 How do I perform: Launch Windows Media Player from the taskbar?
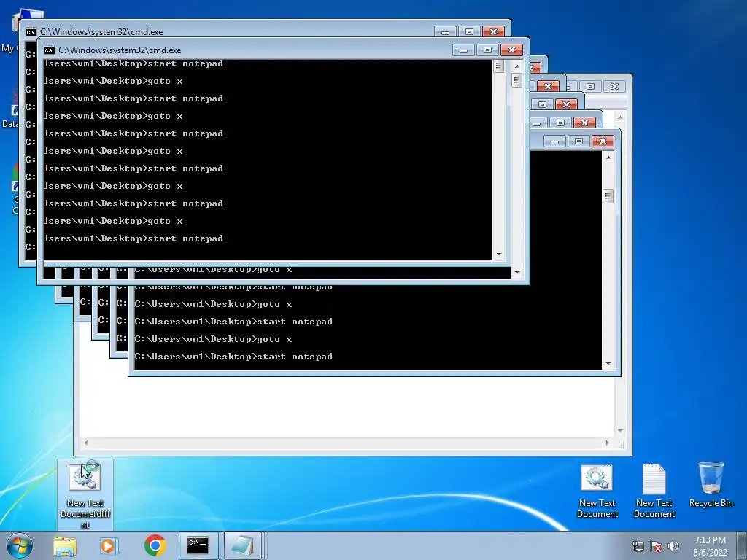coord(109,546)
